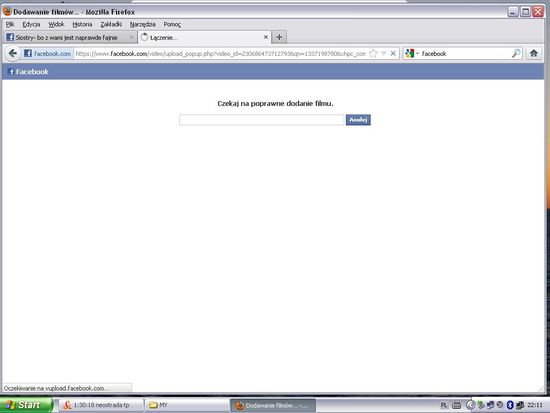
Task: Expand hidden tray icons arrow
Action: tap(470, 405)
